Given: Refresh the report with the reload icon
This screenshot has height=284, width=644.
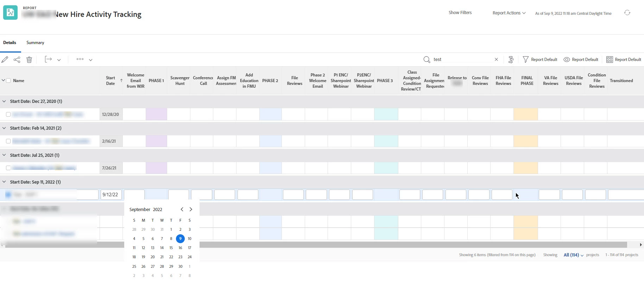Looking at the screenshot, I should [x=627, y=13].
